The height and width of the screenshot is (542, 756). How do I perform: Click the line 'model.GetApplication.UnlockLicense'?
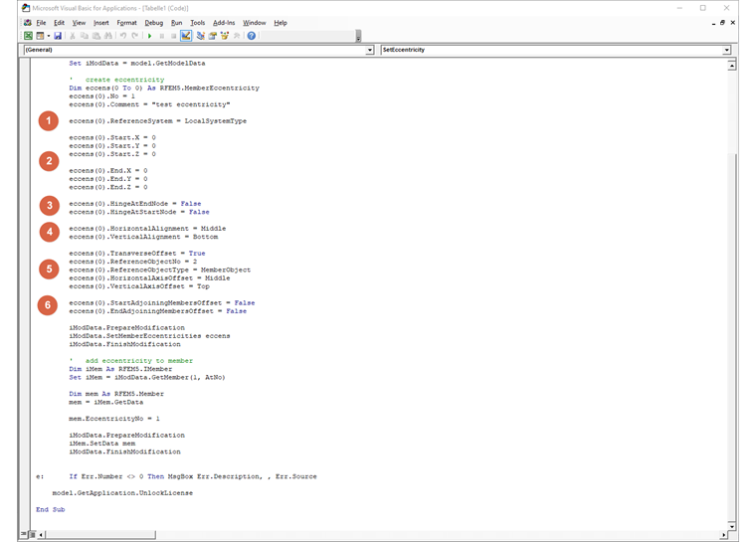[122, 493]
